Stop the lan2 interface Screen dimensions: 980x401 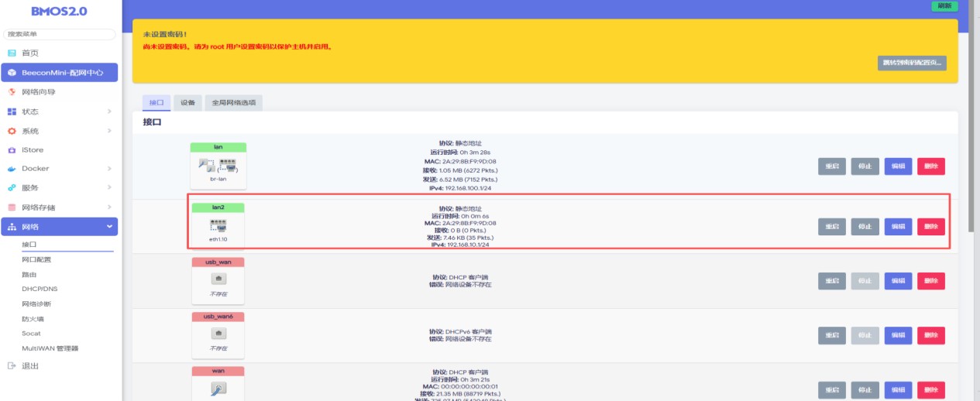click(865, 226)
